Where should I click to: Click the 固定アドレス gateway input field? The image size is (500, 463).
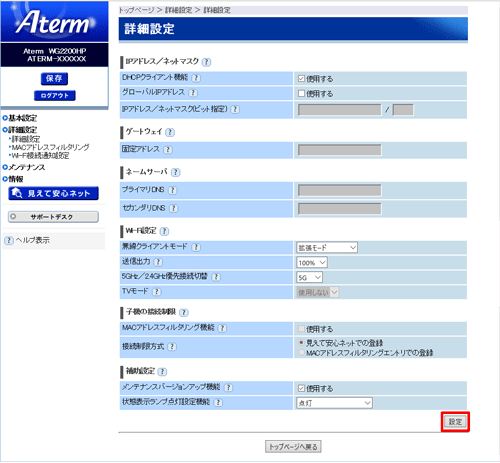340,150
